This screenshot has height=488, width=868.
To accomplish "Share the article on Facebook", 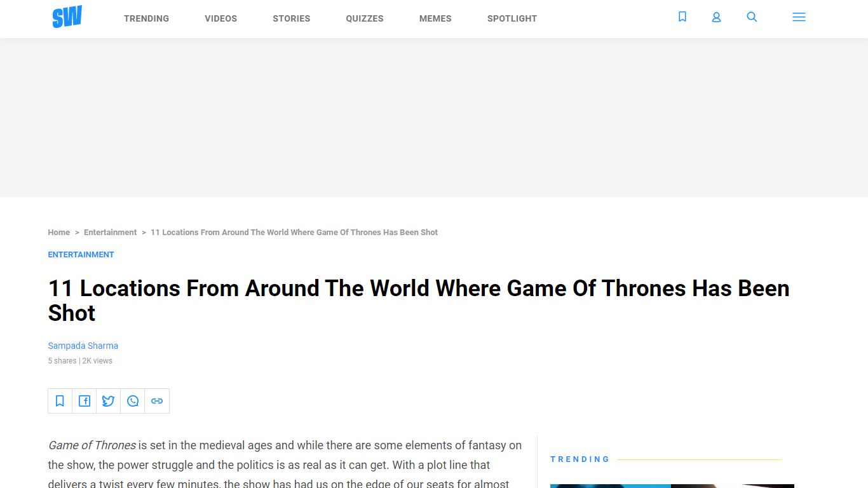I will point(84,401).
